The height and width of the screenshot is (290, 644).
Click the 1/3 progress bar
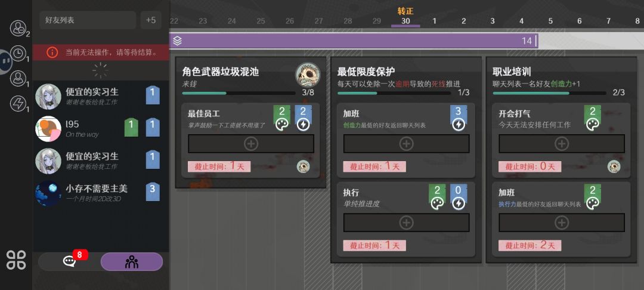394,93
